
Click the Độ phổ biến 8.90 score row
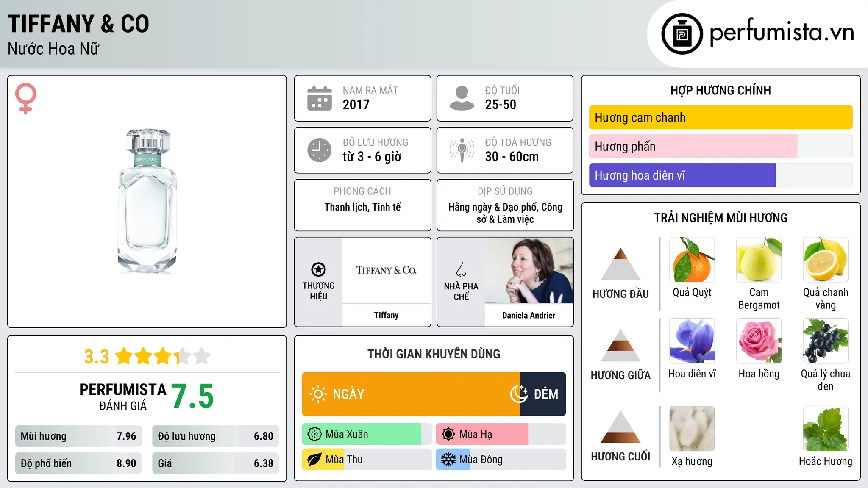(78, 463)
